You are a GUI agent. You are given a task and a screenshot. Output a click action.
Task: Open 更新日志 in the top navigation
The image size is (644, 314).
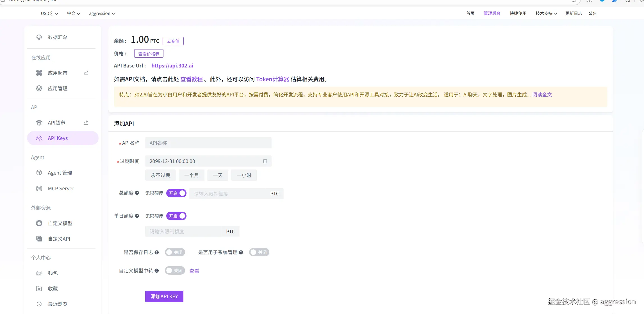(x=574, y=13)
